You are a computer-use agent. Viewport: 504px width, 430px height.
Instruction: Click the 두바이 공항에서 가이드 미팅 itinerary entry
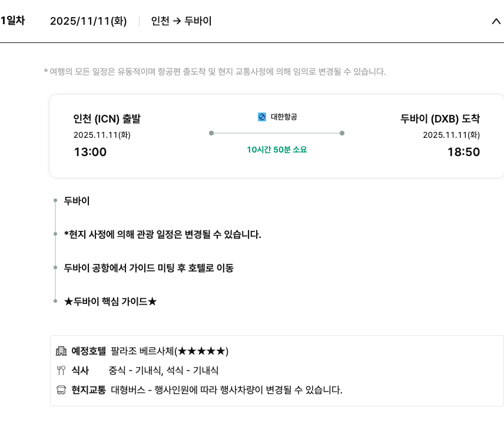click(x=149, y=268)
